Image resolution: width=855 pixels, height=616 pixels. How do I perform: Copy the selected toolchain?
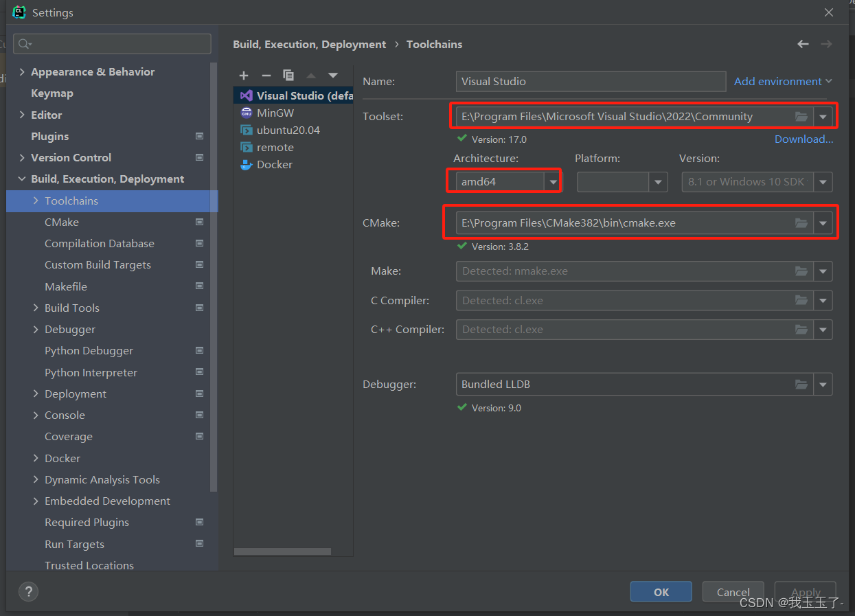click(x=288, y=76)
